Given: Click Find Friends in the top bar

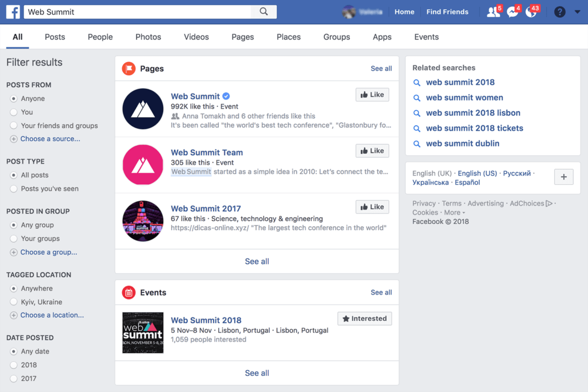Looking at the screenshot, I should click(447, 12).
